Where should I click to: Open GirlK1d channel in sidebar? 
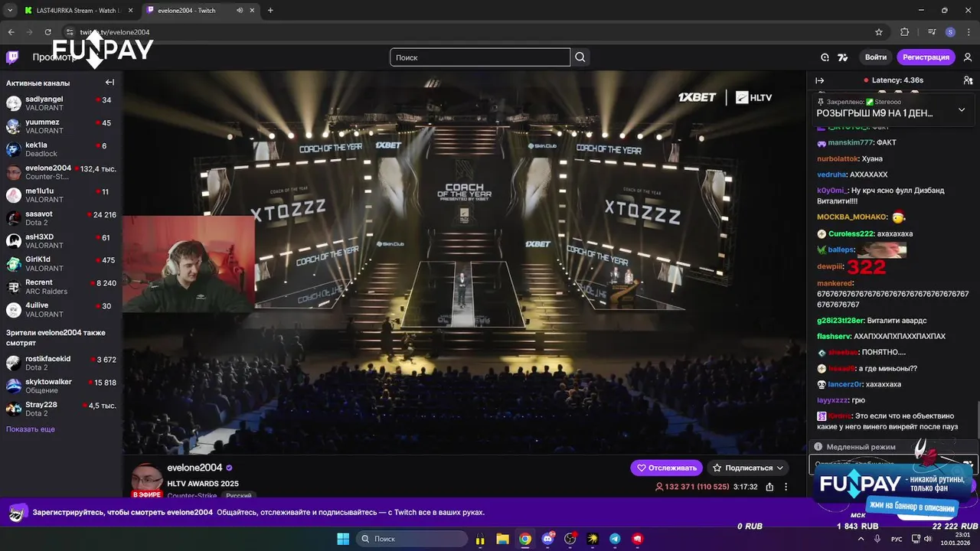click(60, 264)
